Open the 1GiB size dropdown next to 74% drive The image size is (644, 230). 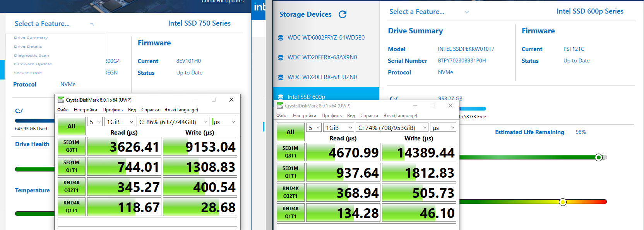coord(339,128)
